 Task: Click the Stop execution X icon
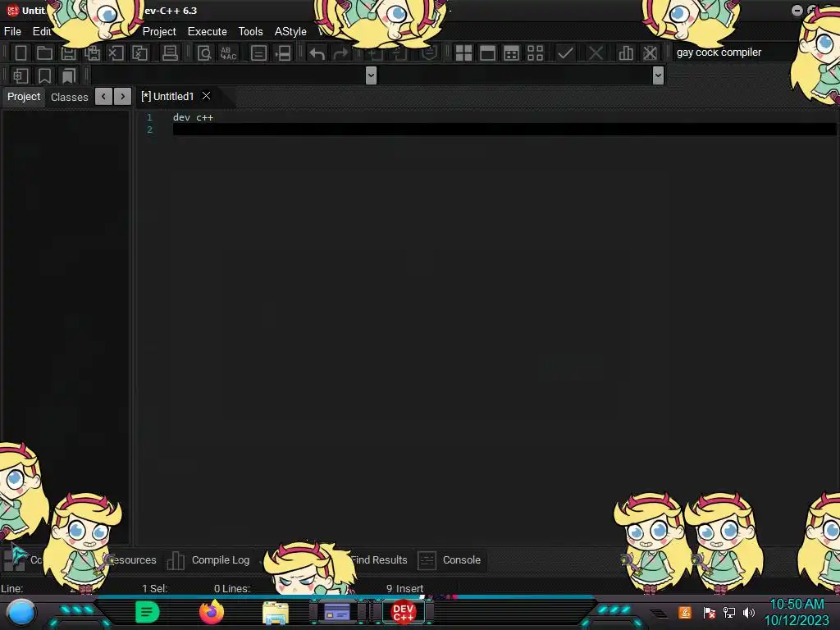(596, 52)
